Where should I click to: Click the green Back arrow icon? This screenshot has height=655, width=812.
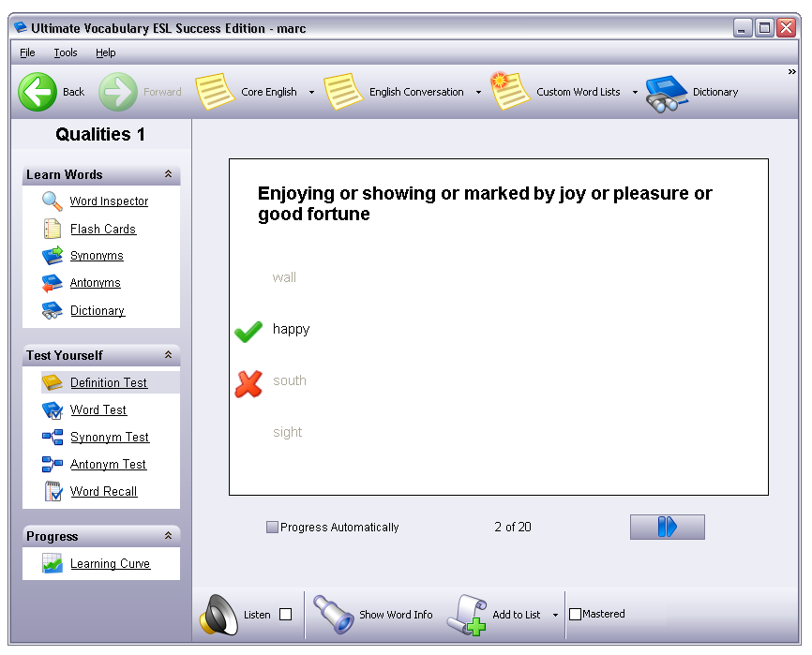pyautogui.click(x=38, y=92)
